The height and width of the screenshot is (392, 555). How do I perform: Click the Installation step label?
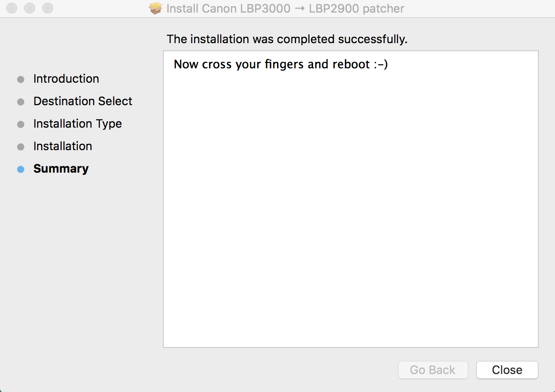(x=63, y=146)
